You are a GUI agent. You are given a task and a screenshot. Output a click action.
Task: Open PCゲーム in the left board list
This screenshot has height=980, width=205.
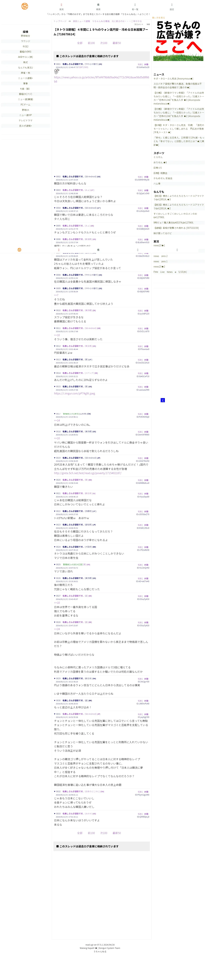click(x=25, y=105)
